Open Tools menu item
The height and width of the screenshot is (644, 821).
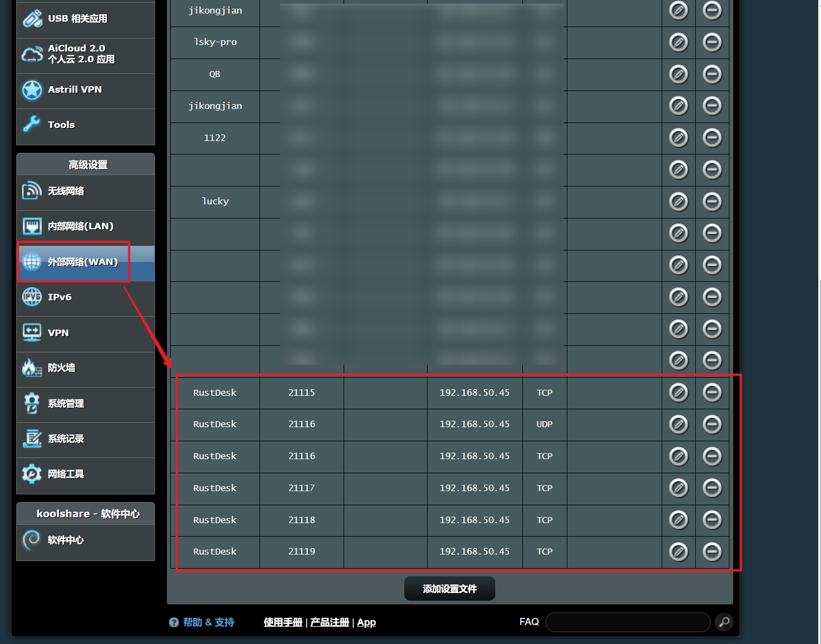tap(86, 125)
